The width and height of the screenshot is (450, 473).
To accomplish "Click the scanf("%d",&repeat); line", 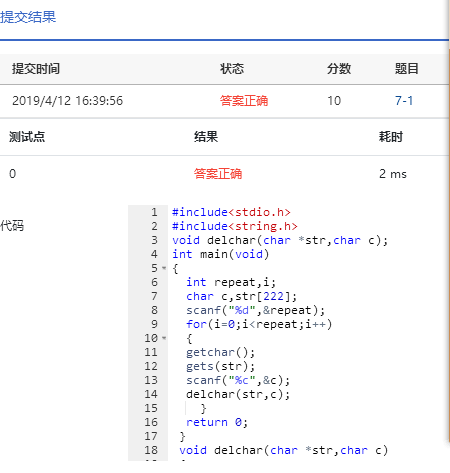I will click(255, 310).
